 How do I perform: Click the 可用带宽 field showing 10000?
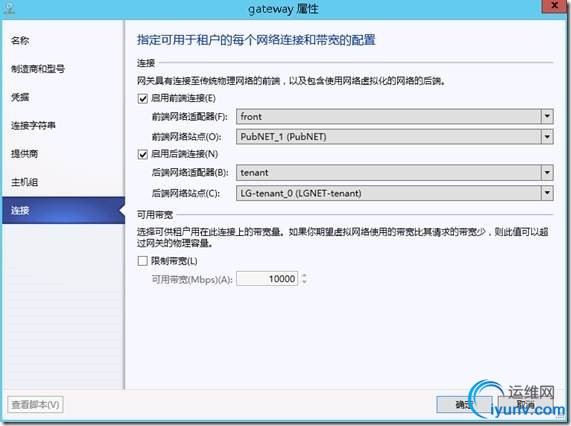(267, 279)
